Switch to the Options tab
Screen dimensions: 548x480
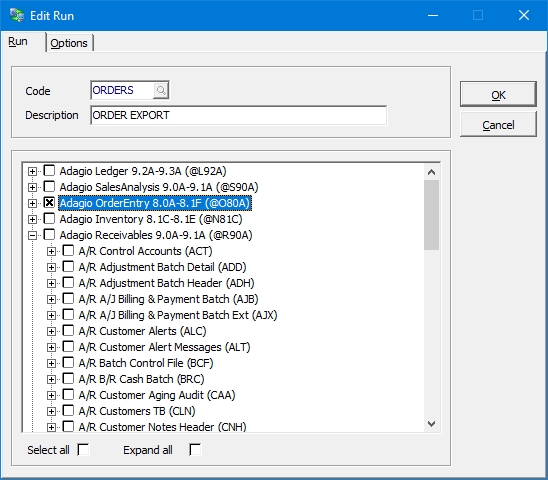tap(69, 43)
